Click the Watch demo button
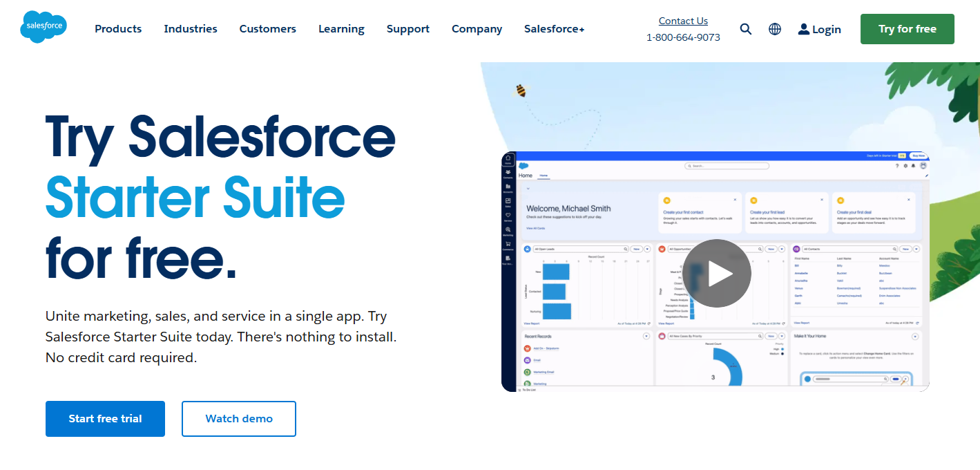980x470 pixels. click(239, 419)
